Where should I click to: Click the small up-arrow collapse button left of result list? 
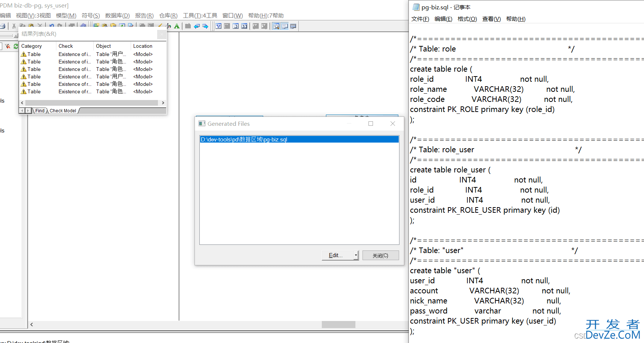tap(16, 36)
